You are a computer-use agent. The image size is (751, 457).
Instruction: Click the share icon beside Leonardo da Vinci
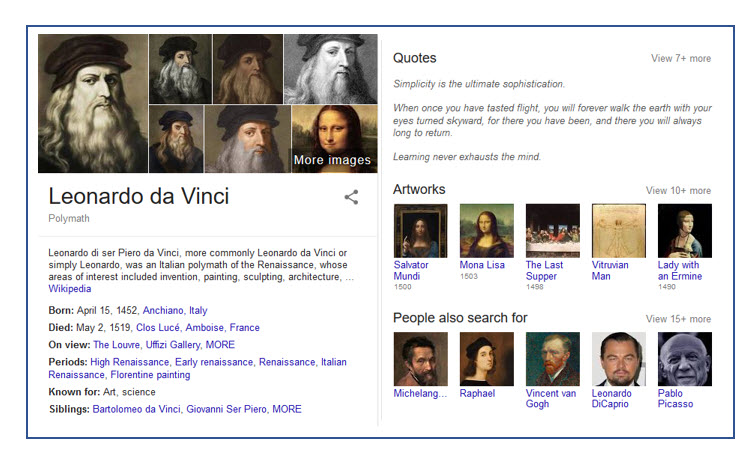[351, 197]
